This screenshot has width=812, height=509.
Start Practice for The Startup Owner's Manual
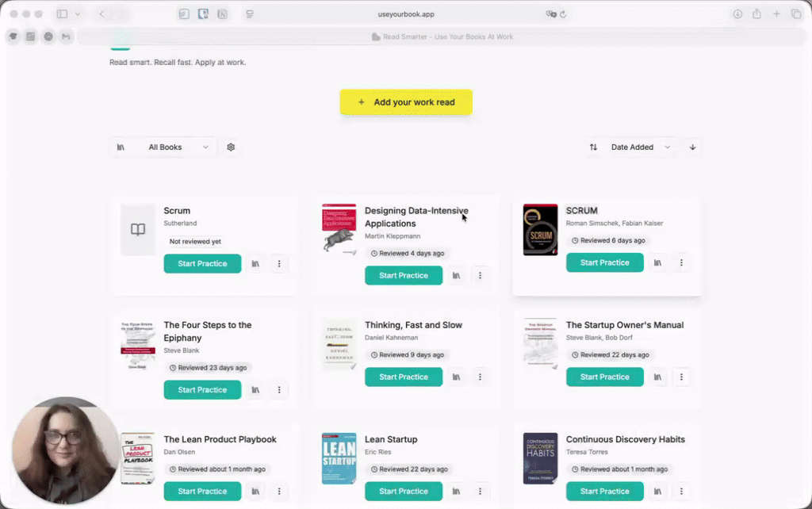click(605, 377)
